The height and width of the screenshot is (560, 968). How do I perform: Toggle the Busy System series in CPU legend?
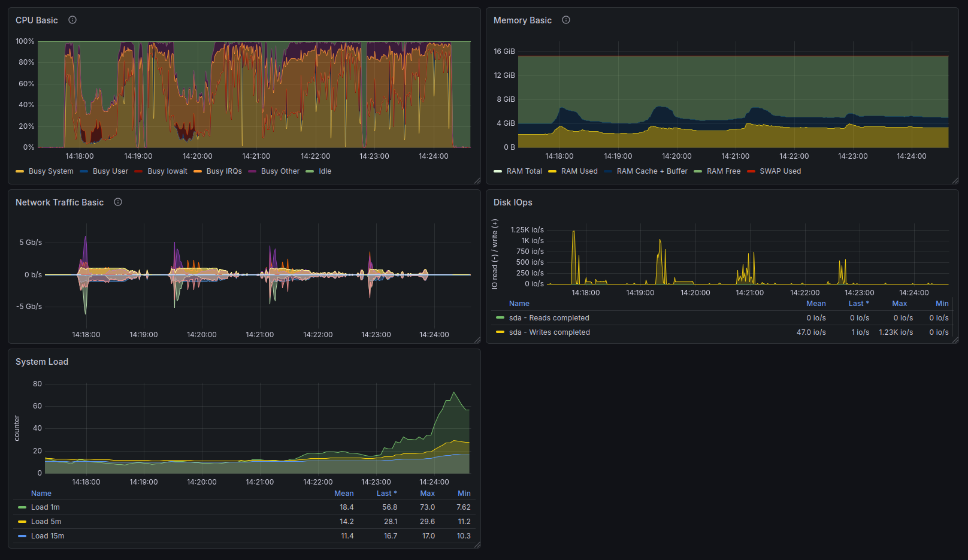[51, 171]
